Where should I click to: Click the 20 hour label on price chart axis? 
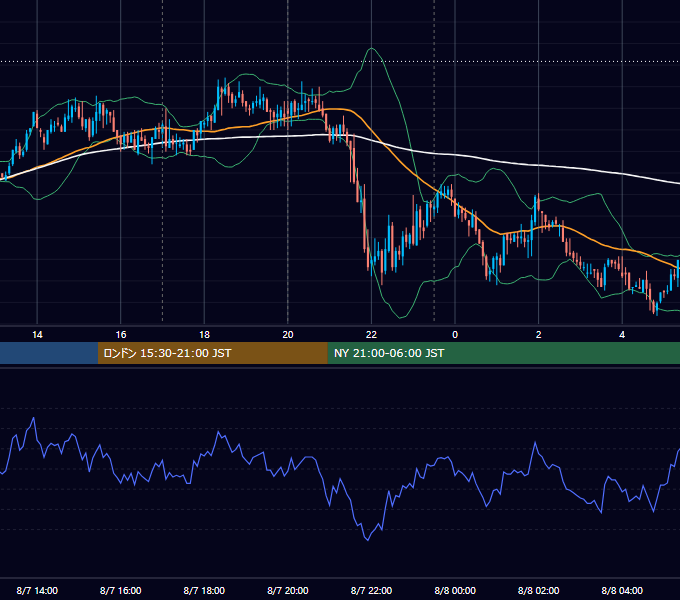point(288,335)
